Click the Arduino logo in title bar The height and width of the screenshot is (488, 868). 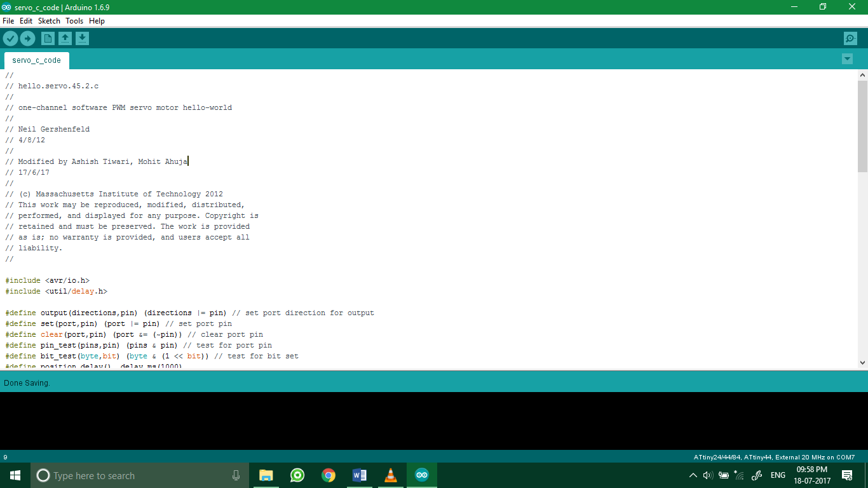point(6,7)
